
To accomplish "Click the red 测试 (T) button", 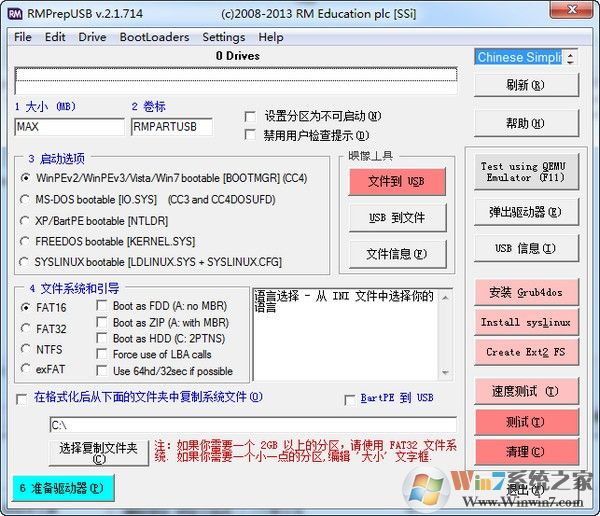I will tap(526, 422).
